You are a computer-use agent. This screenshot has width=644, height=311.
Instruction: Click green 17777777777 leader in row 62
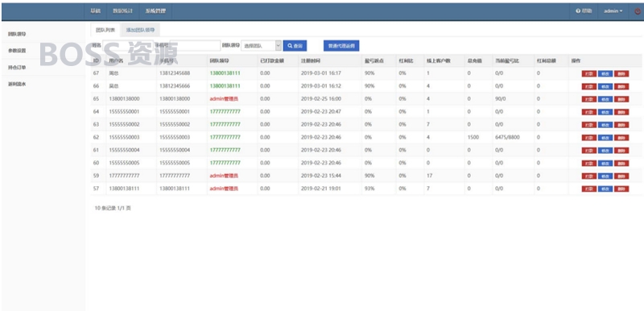(x=225, y=137)
